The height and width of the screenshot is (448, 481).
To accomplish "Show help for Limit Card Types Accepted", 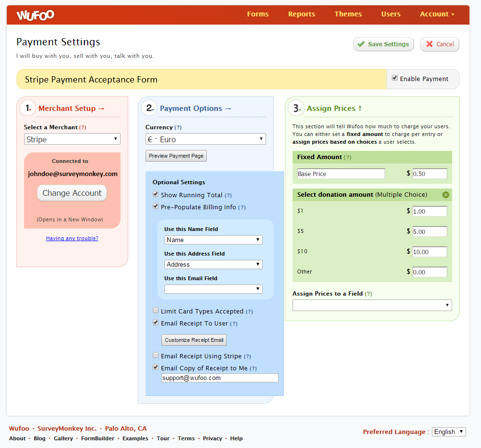I will pyautogui.click(x=249, y=312).
